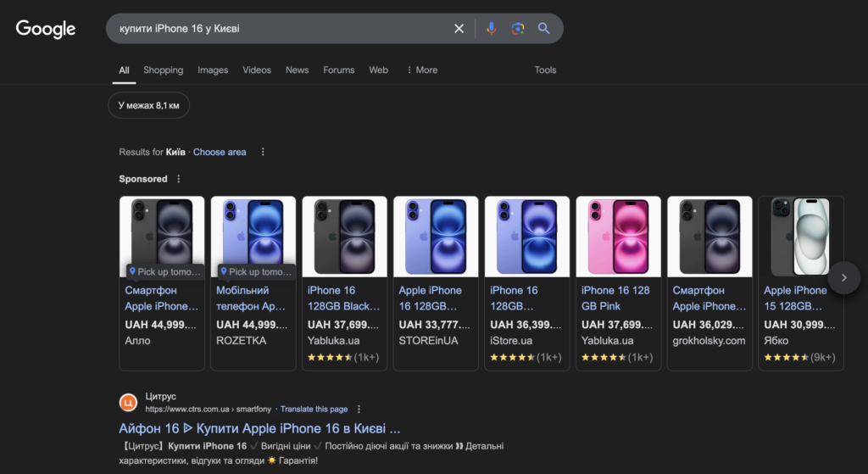Click the Цитрус site favicon
868x474 pixels.
tap(128, 402)
